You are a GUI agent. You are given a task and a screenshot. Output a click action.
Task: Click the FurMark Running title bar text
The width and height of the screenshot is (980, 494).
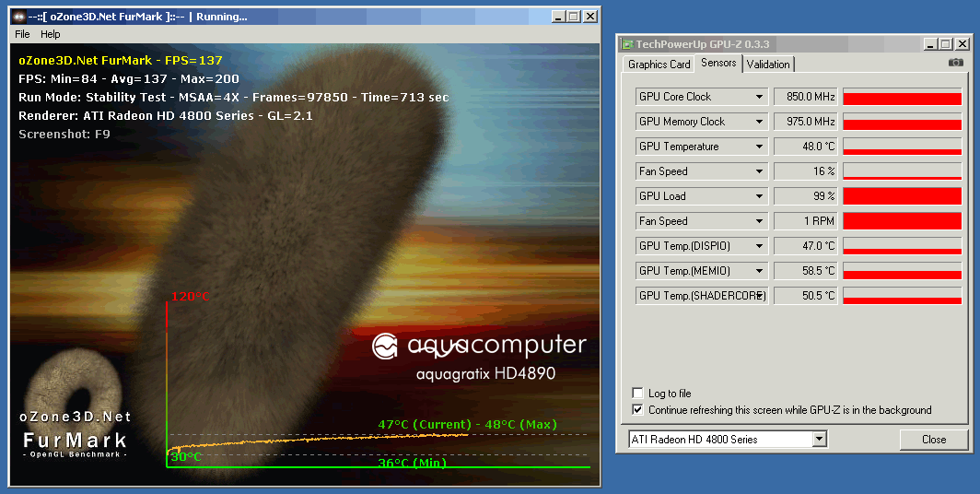coord(137,17)
